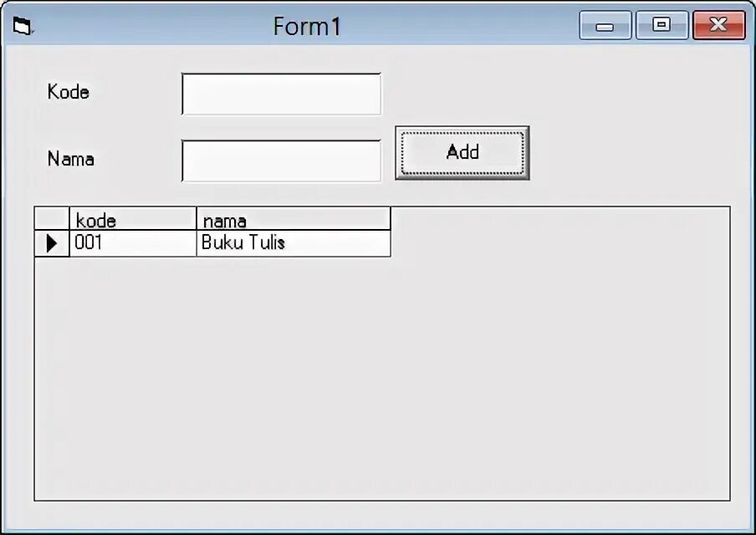Minimize the Form1 window
Screen dimensions: 756x535
(x=605, y=26)
